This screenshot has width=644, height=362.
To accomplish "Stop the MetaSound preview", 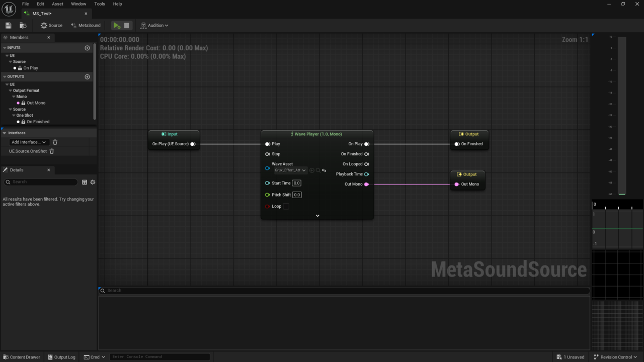I will (x=127, y=25).
